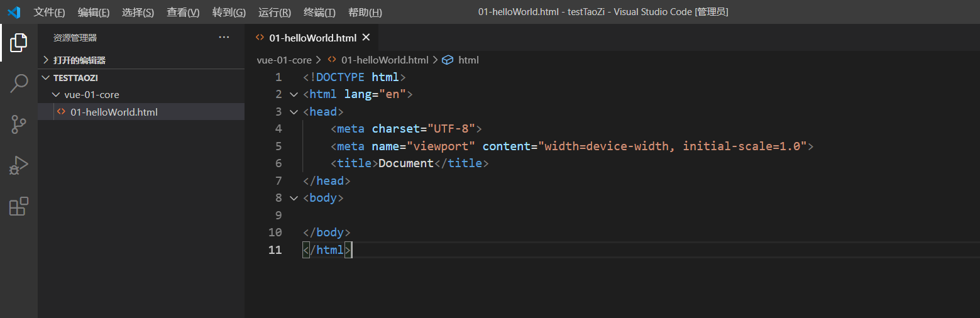Click the html symbol icon in breadcrumbs
This screenshot has height=318, width=980.
[448, 60]
